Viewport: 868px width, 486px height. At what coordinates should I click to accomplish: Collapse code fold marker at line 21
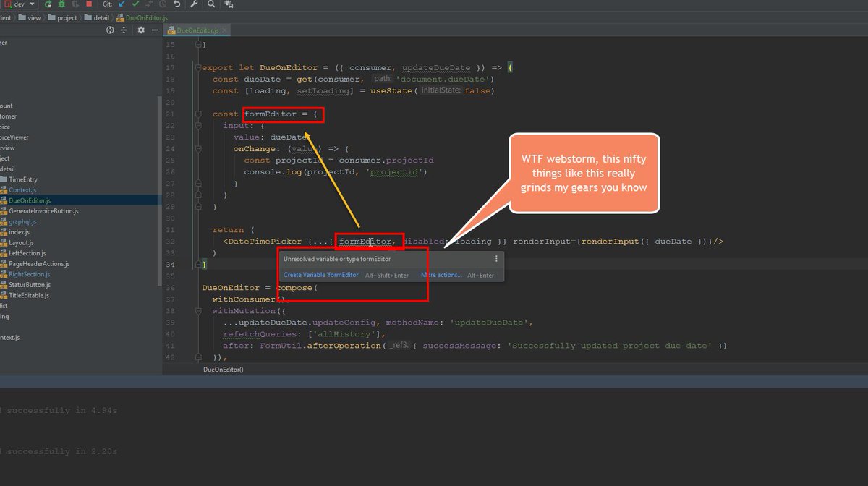point(197,114)
